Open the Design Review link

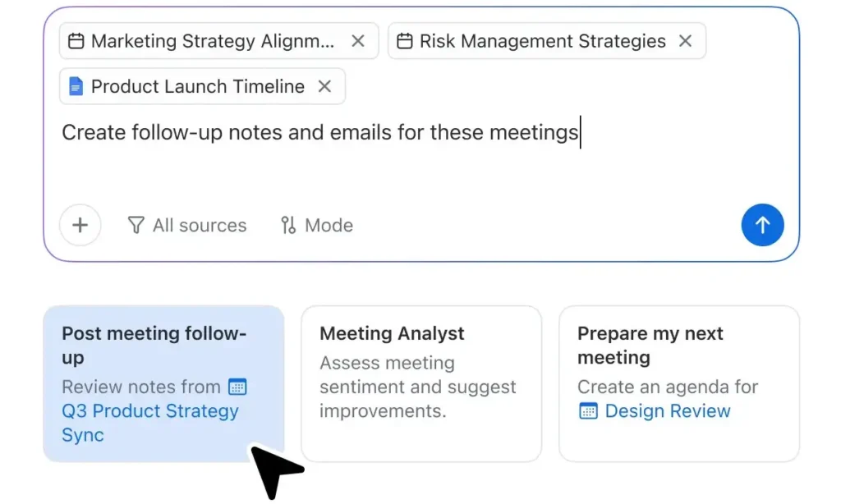[669, 411]
